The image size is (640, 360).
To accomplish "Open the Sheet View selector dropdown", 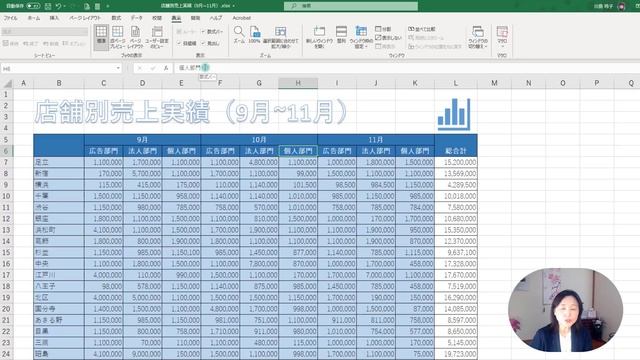I will [44, 31].
